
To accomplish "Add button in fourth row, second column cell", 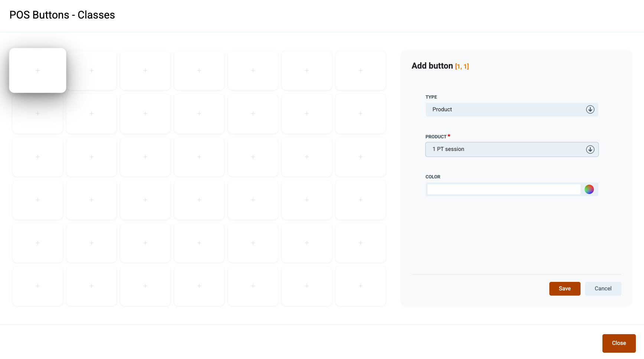I will pyautogui.click(x=91, y=200).
